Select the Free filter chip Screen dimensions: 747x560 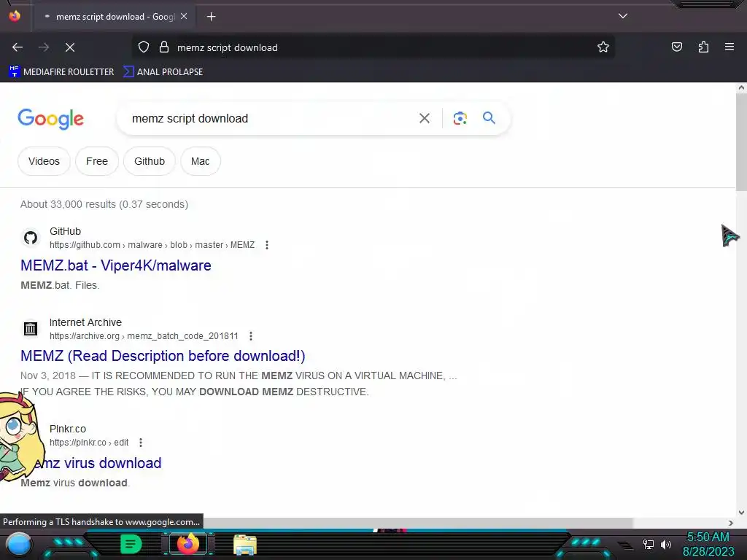[x=97, y=161]
